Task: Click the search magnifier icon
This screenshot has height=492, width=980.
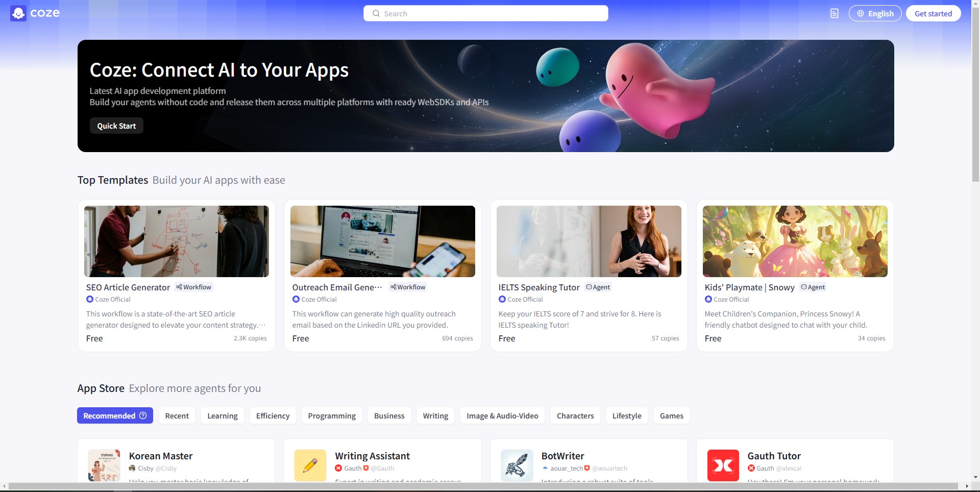Action: [376, 14]
